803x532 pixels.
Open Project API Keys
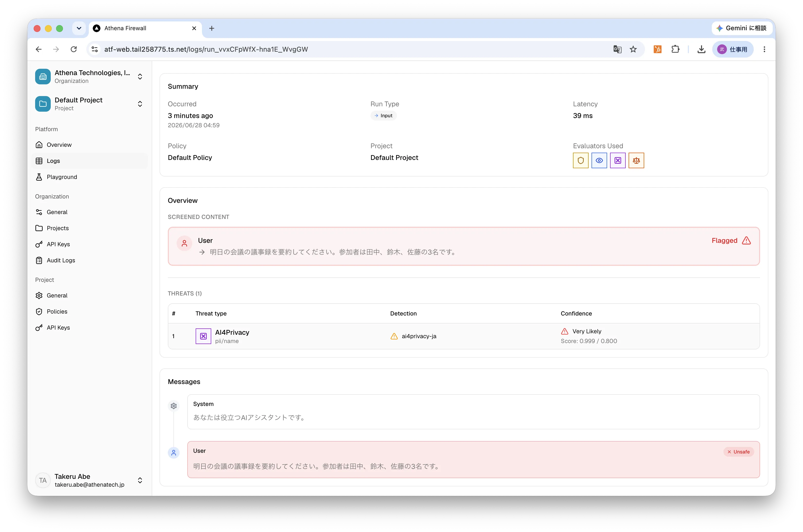click(x=90, y=327)
